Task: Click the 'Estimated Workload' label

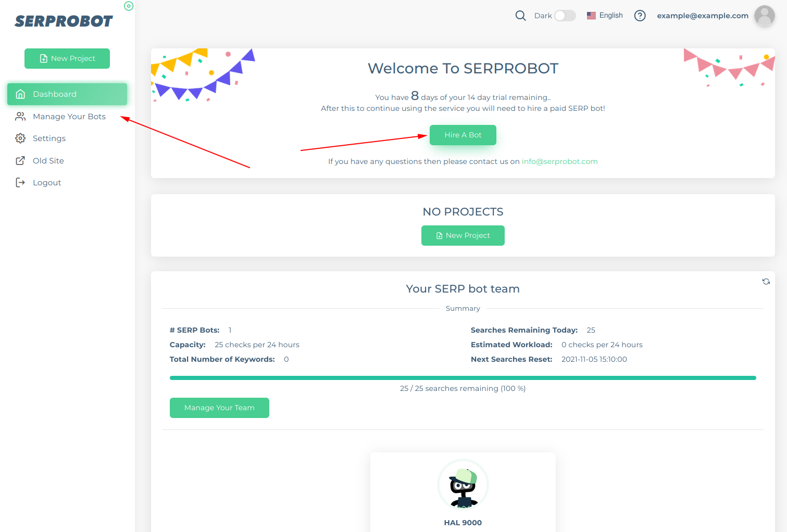Action: coord(511,345)
